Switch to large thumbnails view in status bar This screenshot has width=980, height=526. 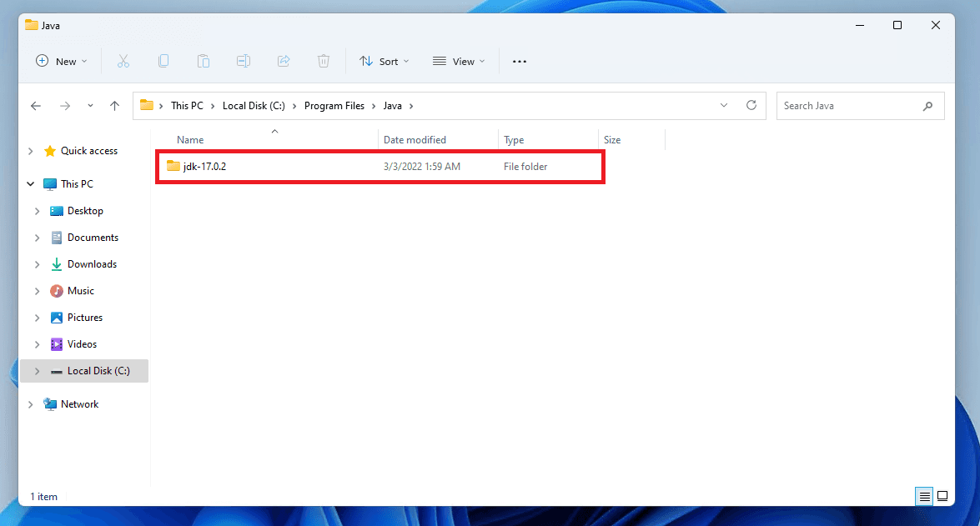coord(942,497)
